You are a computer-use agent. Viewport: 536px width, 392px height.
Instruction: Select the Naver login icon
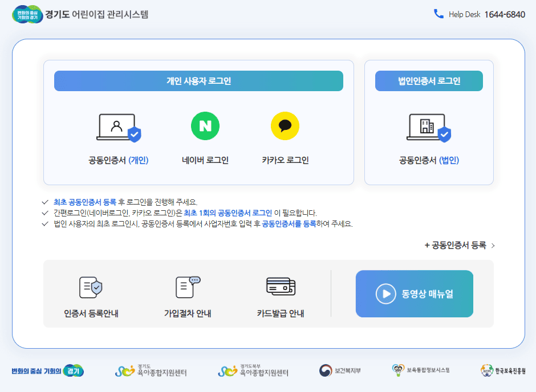[205, 126]
